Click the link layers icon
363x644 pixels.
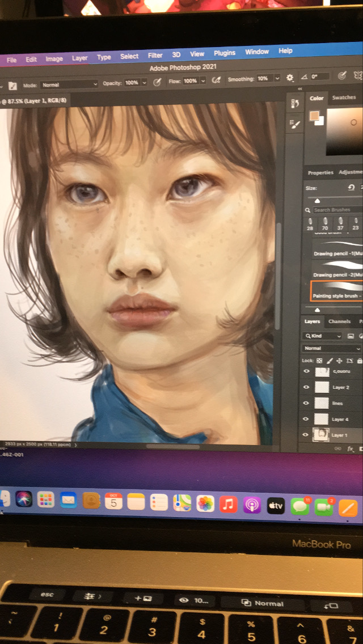click(339, 450)
